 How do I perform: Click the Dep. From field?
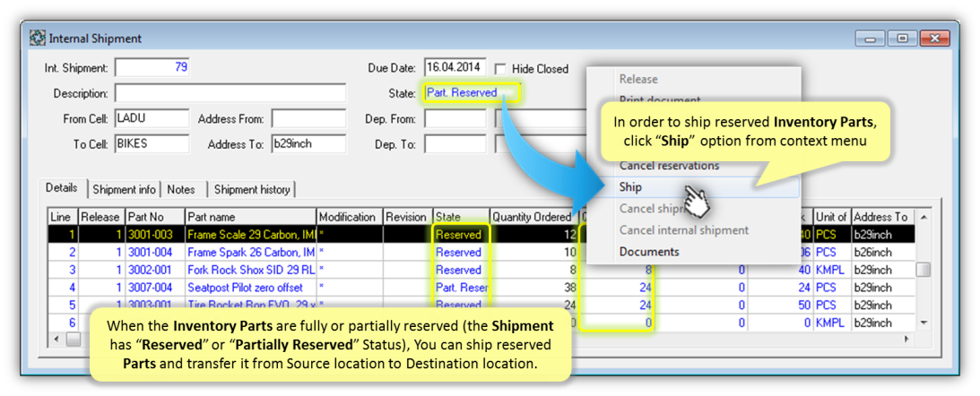tap(455, 118)
